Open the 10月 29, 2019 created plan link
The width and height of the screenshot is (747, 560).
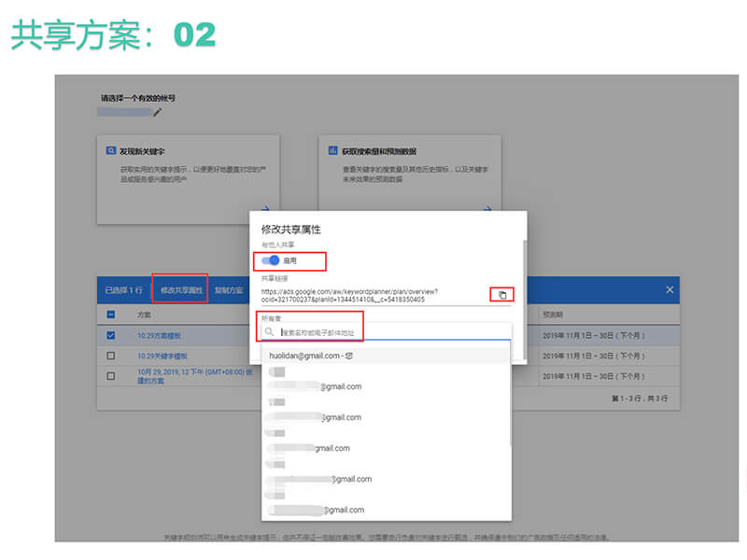195,376
